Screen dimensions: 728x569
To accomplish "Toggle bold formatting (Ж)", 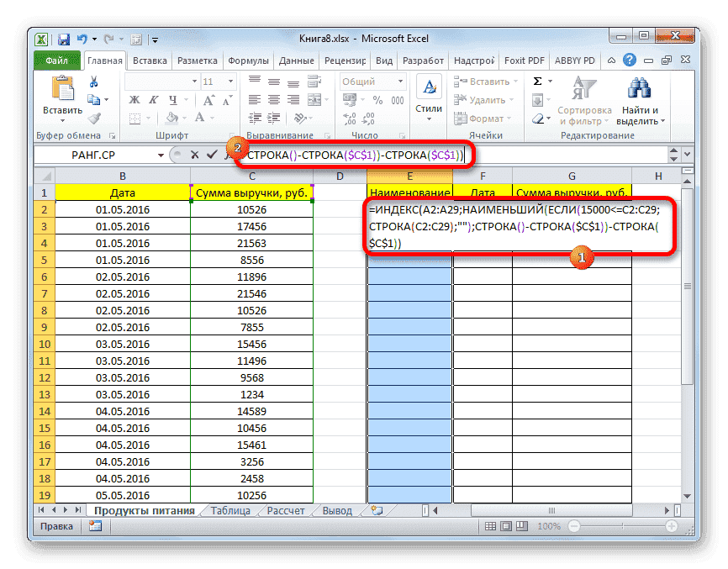I will 133,99.
